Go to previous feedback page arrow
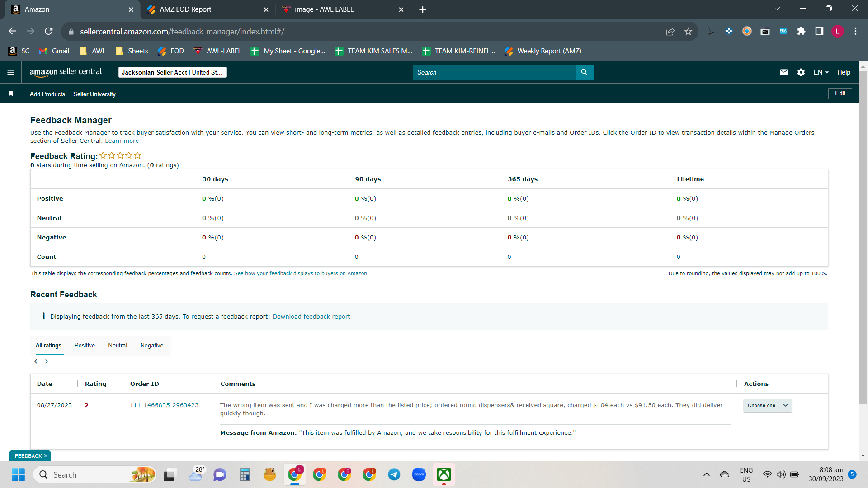This screenshot has height=488, width=868. click(36, 361)
